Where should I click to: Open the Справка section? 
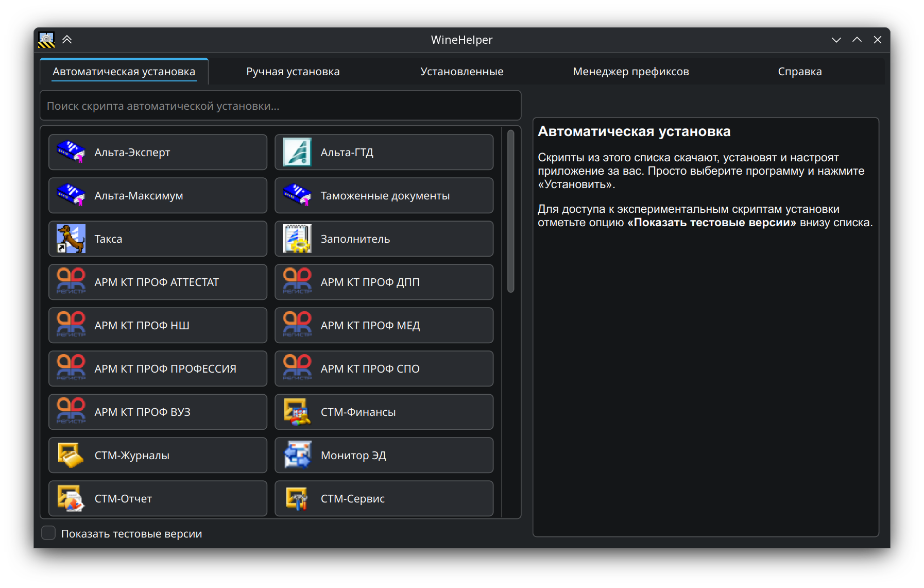(799, 71)
